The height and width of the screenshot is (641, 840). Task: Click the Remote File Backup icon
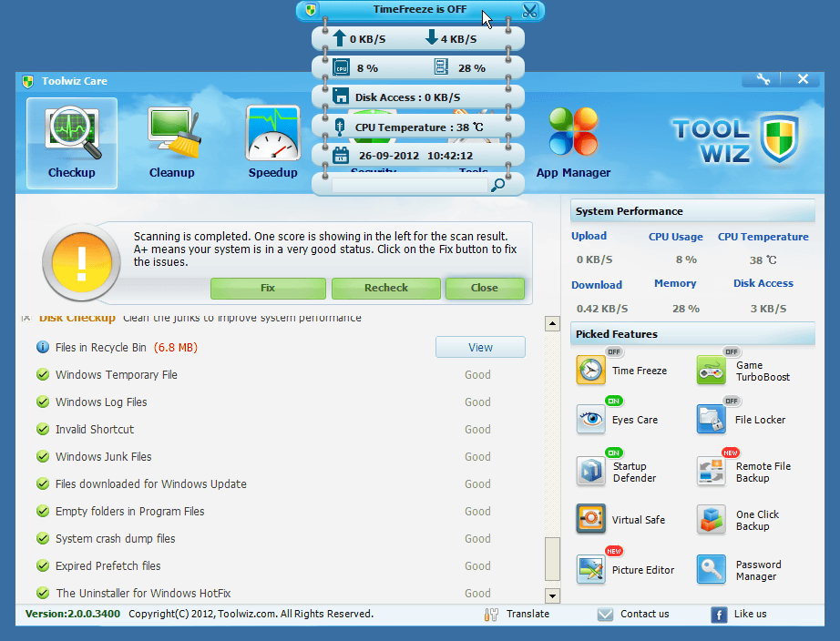[x=712, y=471]
